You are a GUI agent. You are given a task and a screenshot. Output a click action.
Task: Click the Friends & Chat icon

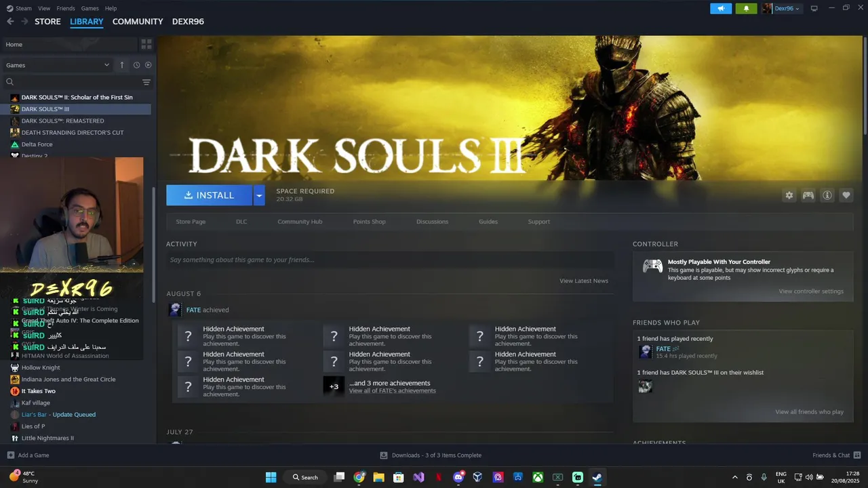[x=857, y=455]
